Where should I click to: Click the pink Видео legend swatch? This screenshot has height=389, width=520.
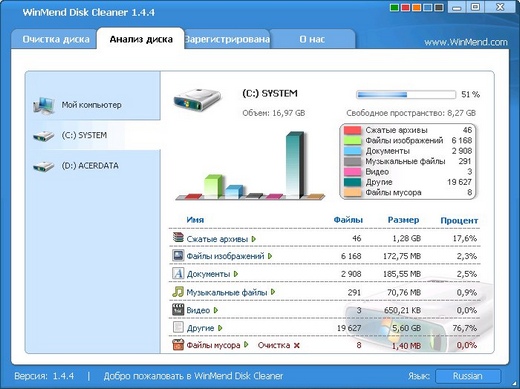click(x=353, y=172)
